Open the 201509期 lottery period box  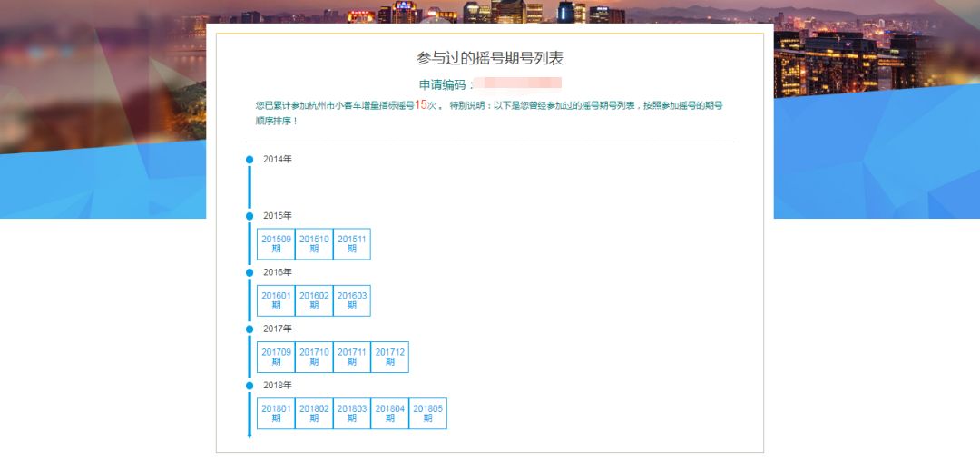click(276, 243)
